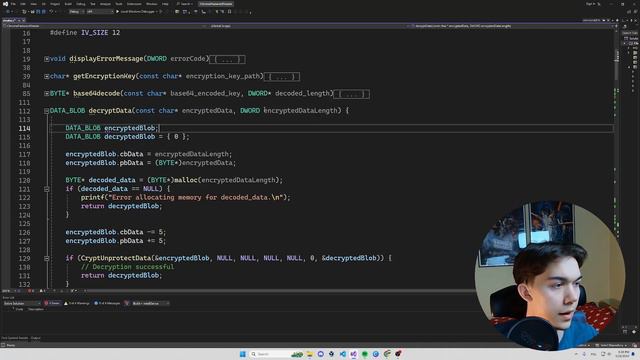Open the Help menu
Viewport: 640px width, 360px height.
coord(165,4)
